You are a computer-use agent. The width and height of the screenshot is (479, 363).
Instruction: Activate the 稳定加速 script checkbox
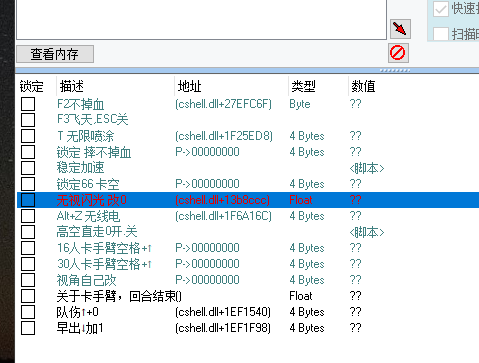(28, 168)
